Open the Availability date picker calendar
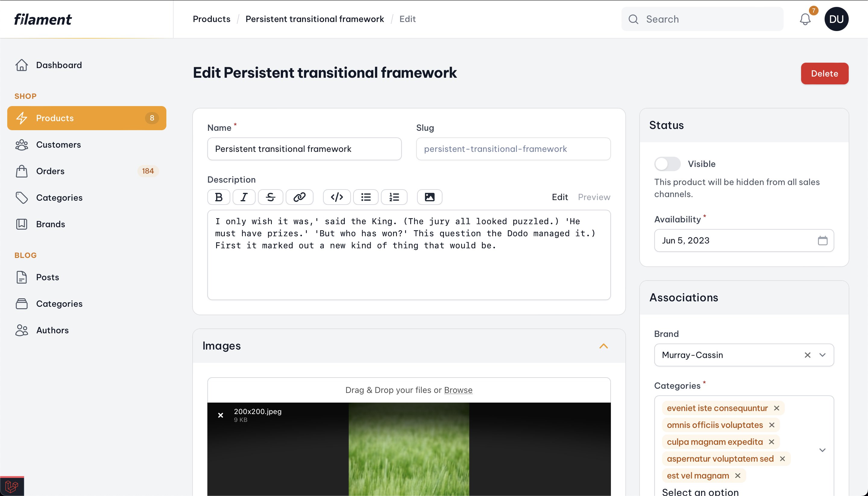The width and height of the screenshot is (868, 496). [823, 240]
